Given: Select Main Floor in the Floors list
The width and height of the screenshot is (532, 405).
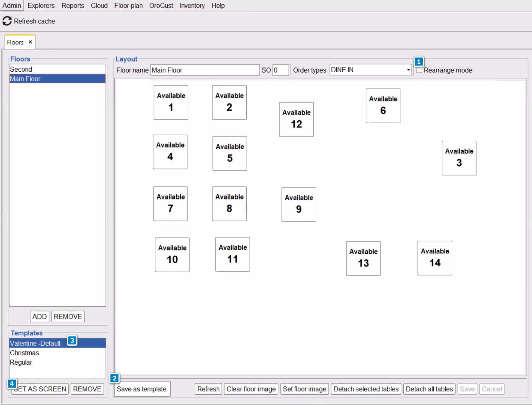Looking at the screenshot, I should pos(57,79).
